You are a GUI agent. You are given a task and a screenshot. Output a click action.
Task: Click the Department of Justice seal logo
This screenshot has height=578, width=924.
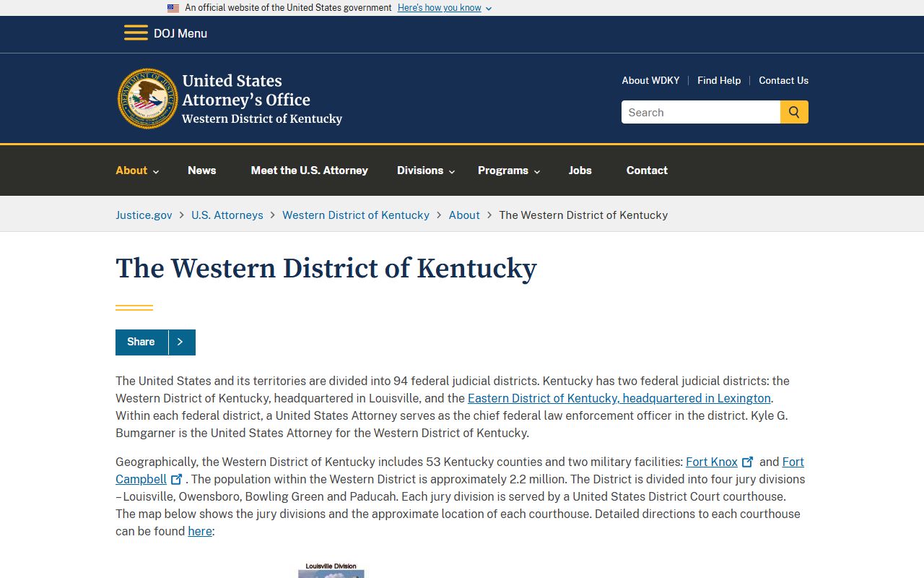tap(148, 99)
